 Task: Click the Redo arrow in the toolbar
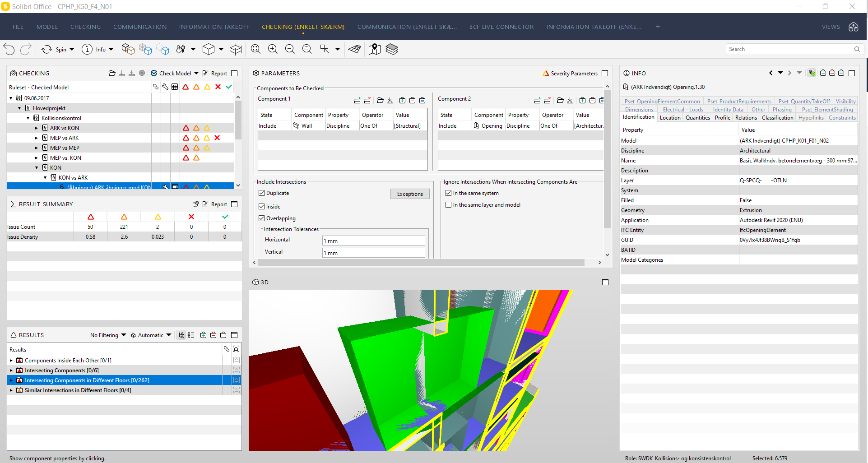[26, 49]
